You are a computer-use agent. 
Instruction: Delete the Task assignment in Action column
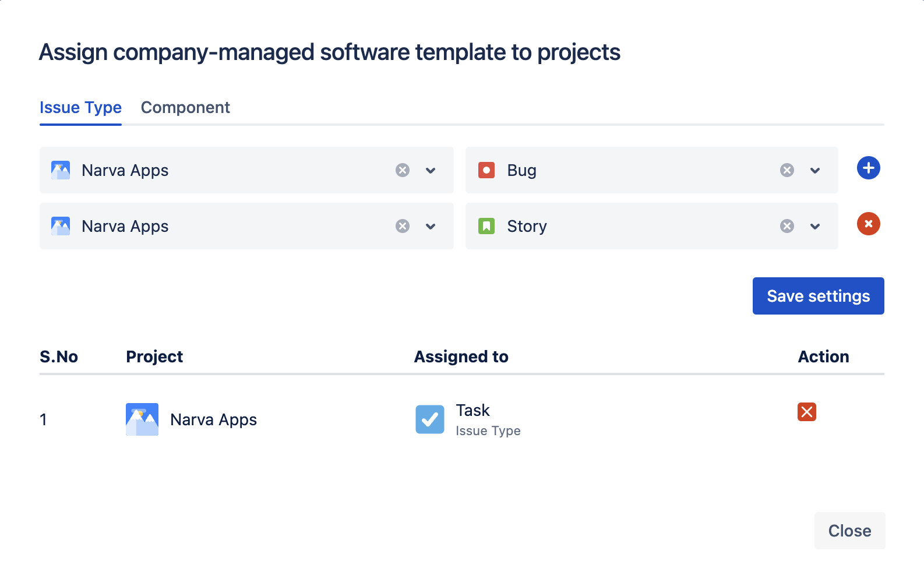coord(806,412)
